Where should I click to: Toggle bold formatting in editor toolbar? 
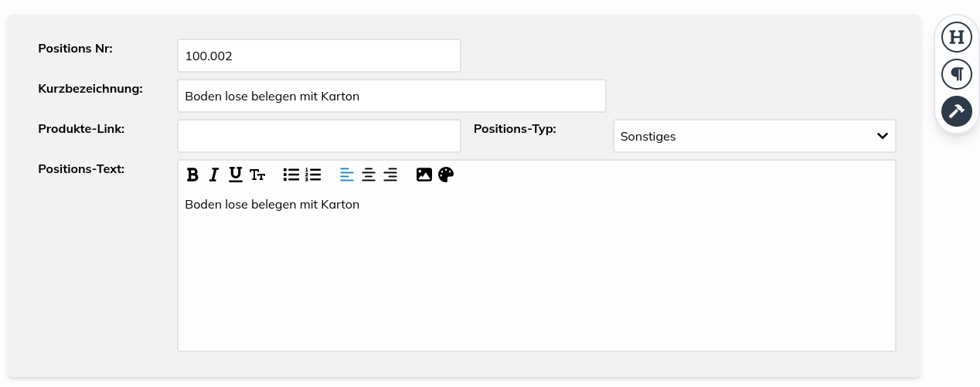click(192, 175)
